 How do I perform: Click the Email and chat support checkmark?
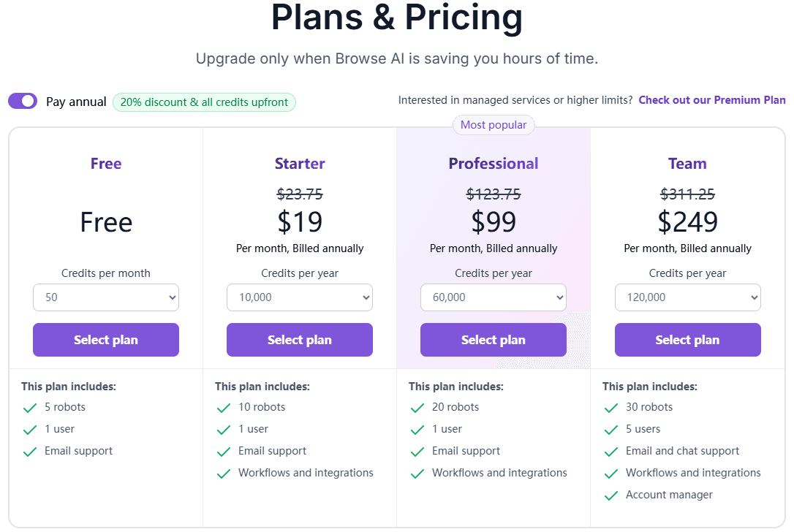click(611, 452)
